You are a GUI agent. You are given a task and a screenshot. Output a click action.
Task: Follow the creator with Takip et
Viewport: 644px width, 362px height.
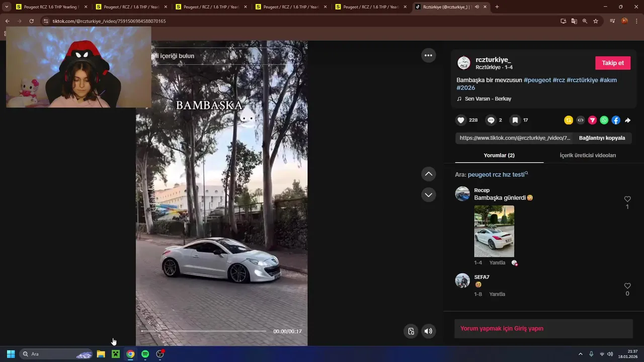pyautogui.click(x=613, y=63)
